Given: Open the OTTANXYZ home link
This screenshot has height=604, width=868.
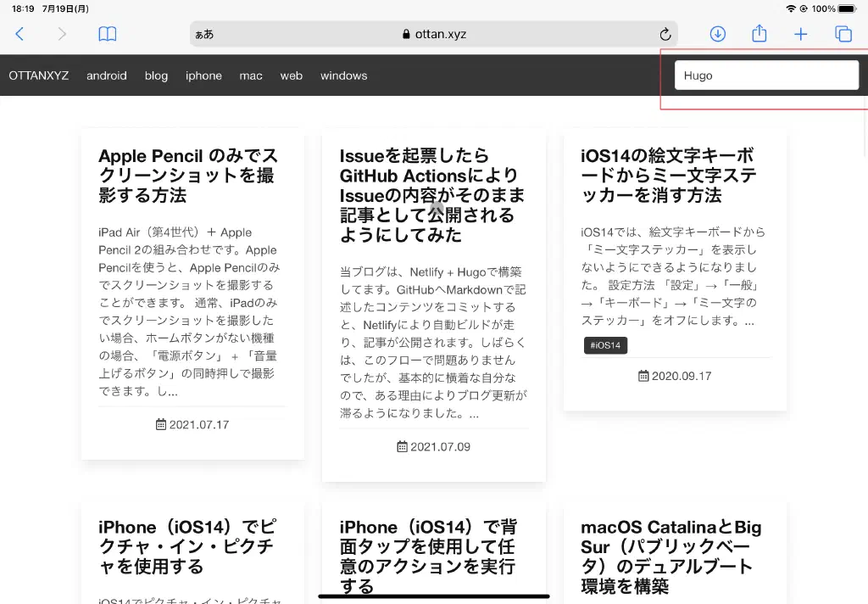Looking at the screenshot, I should [39, 75].
